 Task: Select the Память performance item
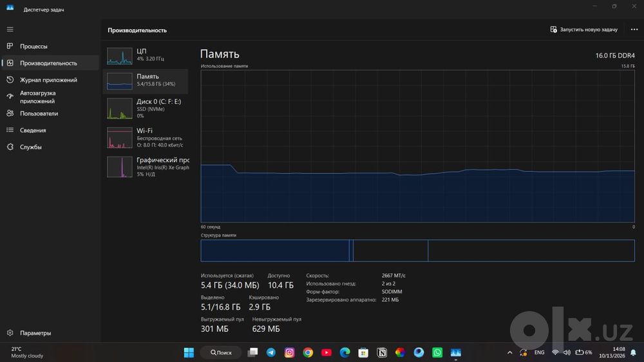pos(146,81)
